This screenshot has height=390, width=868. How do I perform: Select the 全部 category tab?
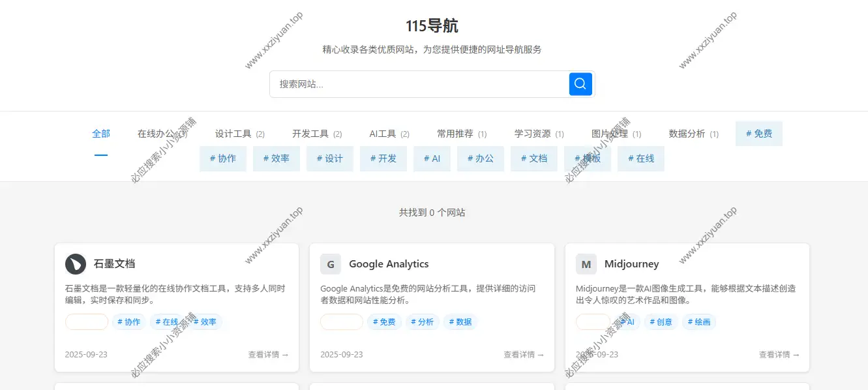pyautogui.click(x=101, y=134)
